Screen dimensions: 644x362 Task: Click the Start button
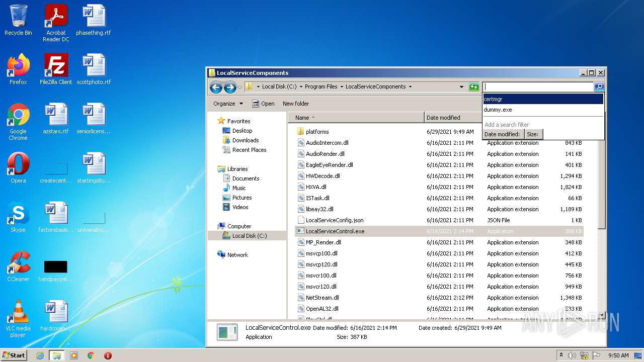(14, 355)
